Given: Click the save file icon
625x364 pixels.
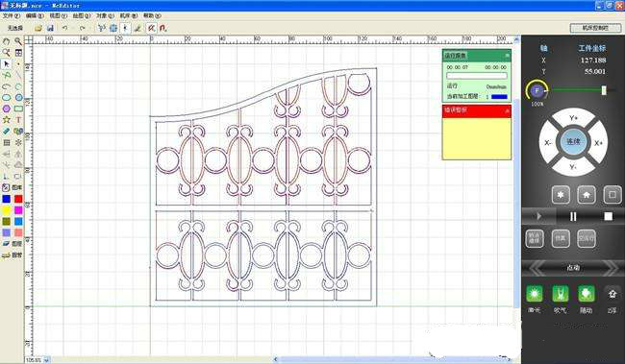Looking at the screenshot, I should click(x=50, y=28).
